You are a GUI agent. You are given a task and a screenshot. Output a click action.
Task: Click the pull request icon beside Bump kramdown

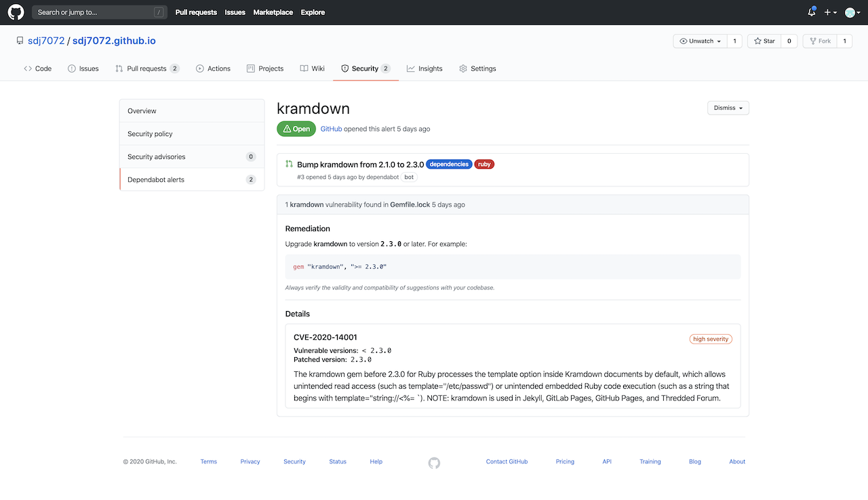(x=289, y=164)
